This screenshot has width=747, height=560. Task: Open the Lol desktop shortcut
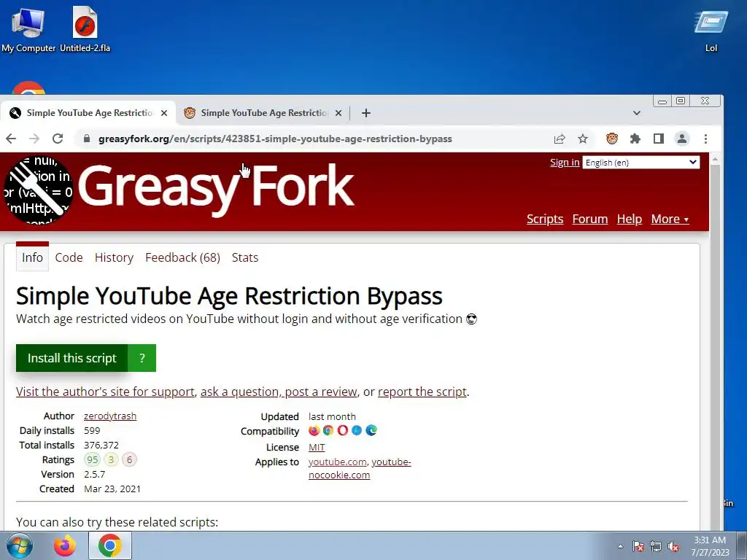[711, 31]
